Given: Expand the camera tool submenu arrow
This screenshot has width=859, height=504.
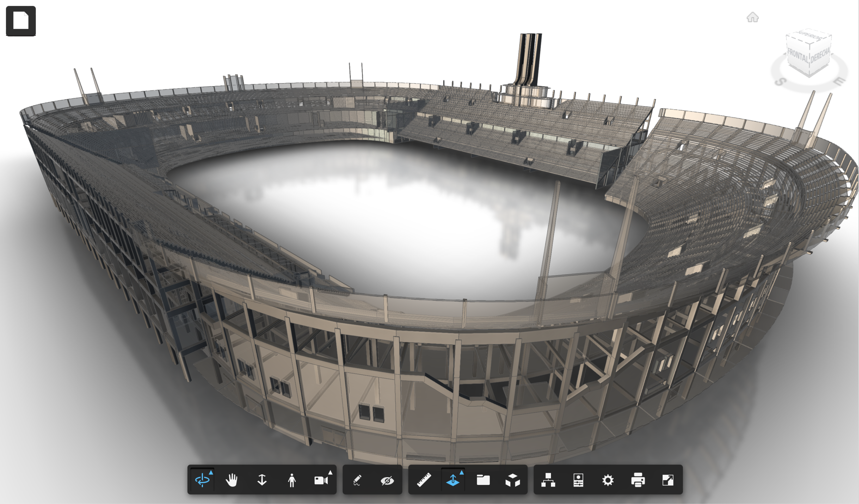Looking at the screenshot, I should coord(330,472).
